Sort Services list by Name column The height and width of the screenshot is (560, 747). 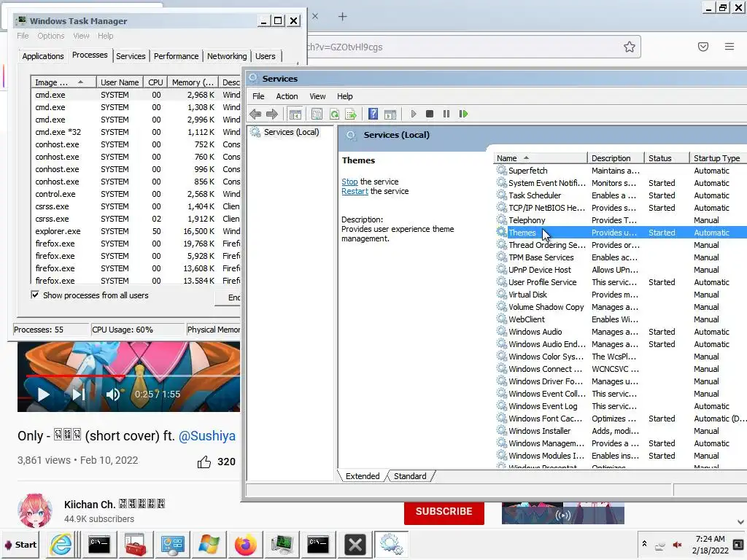[540, 158]
